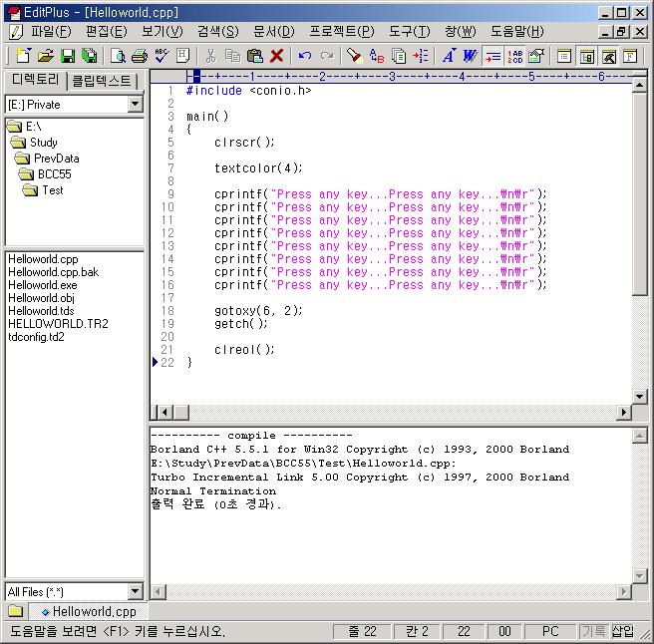Redo the last undone edit
This screenshot has width=654, height=644.
(327, 56)
